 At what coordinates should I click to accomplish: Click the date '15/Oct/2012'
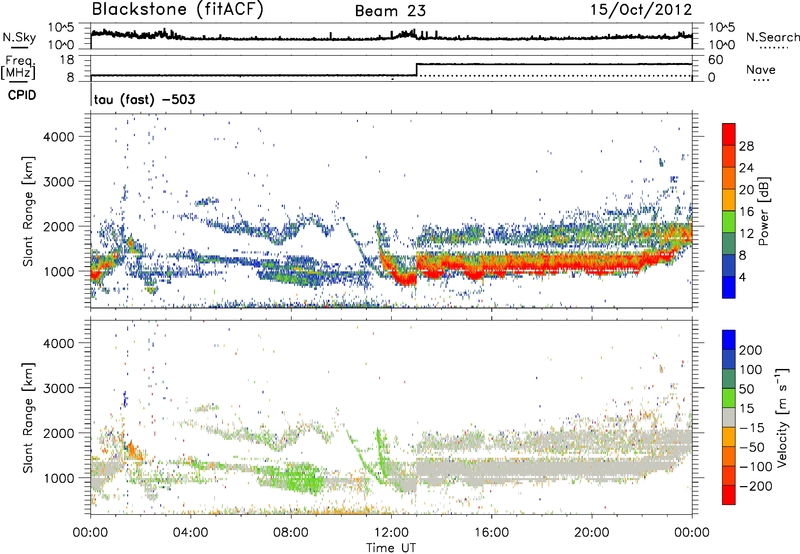[641, 10]
